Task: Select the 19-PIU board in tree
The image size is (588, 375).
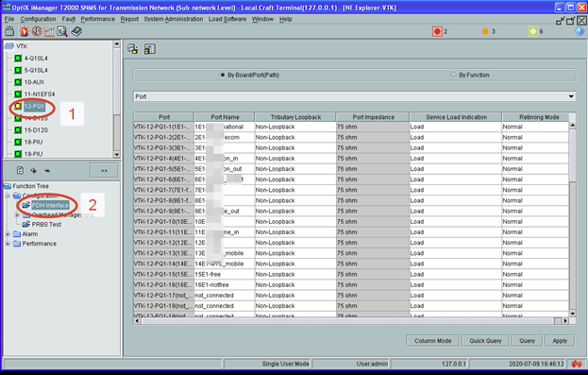Action: [33, 154]
